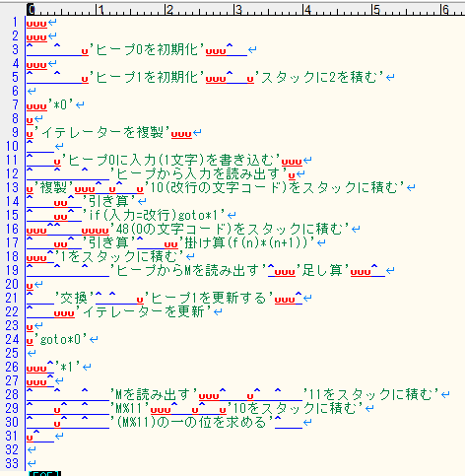Click line number 10 in the gutter
Viewport: 465px width, 476px height.
coord(12,147)
